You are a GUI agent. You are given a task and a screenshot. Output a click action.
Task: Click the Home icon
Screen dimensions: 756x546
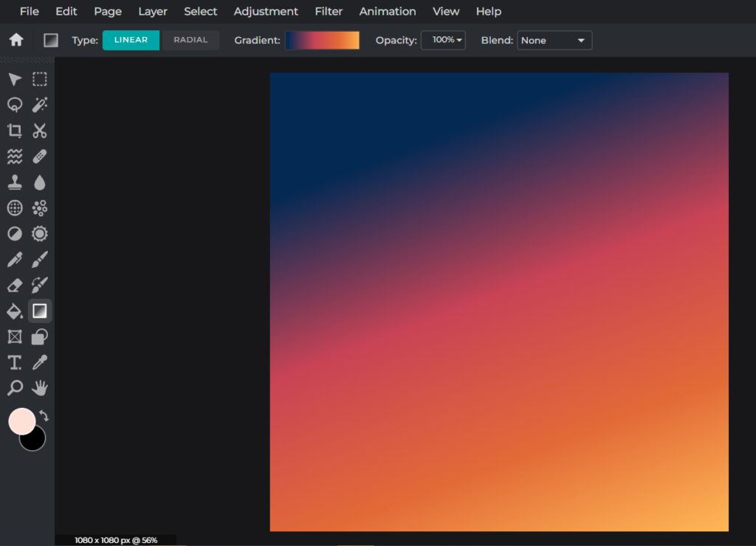pos(16,40)
